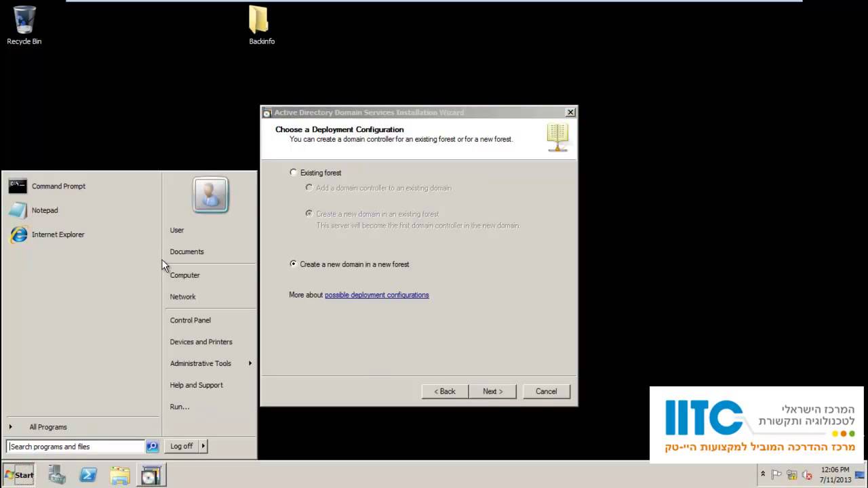
Task: Click the Log off button
Action: click(182, 447)
